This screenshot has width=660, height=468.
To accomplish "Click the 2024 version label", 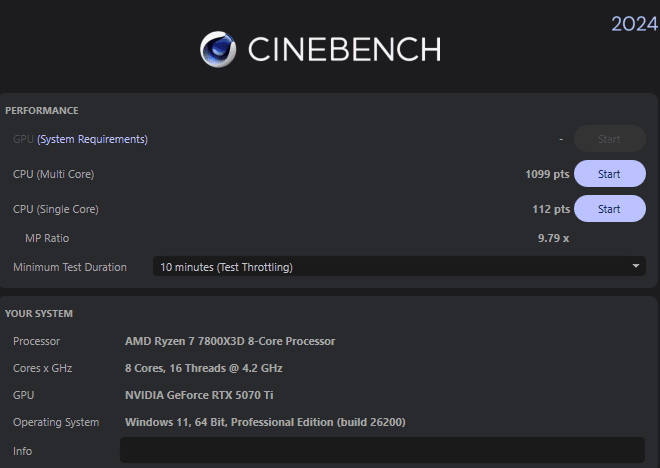I will (x=634, y=24).
